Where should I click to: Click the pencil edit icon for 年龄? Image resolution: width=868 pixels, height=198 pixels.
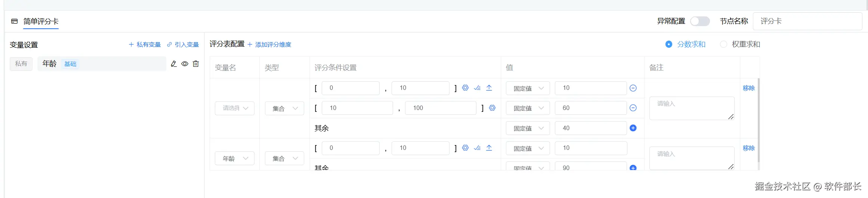[174, 64]
